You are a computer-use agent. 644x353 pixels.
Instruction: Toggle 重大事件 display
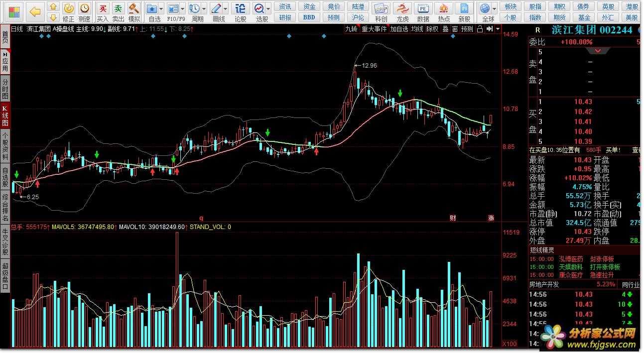[375, 29]
